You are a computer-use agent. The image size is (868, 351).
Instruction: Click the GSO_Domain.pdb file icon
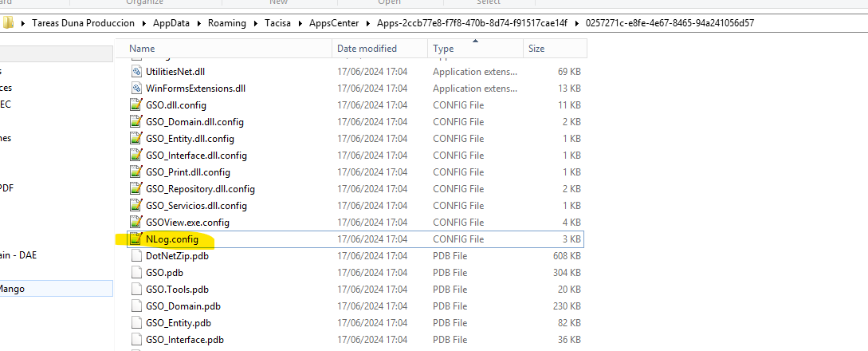coord(136,306)
